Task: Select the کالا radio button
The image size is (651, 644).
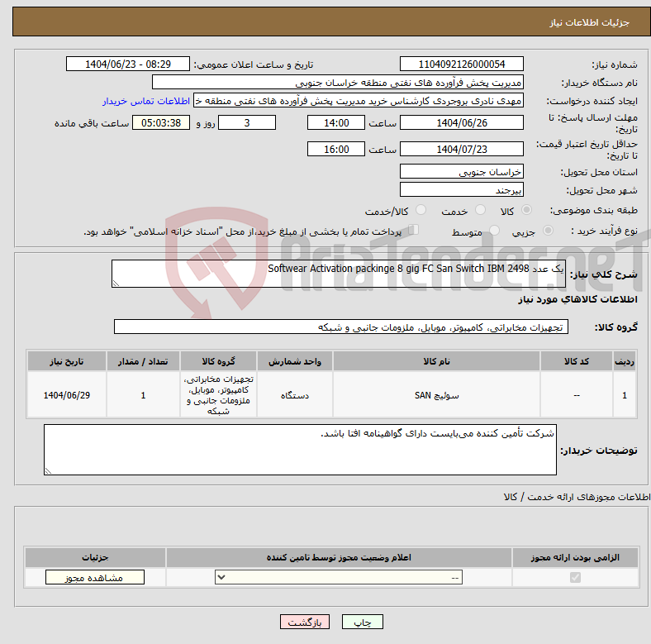Action: pyautogui.click(x=526, y=210)
